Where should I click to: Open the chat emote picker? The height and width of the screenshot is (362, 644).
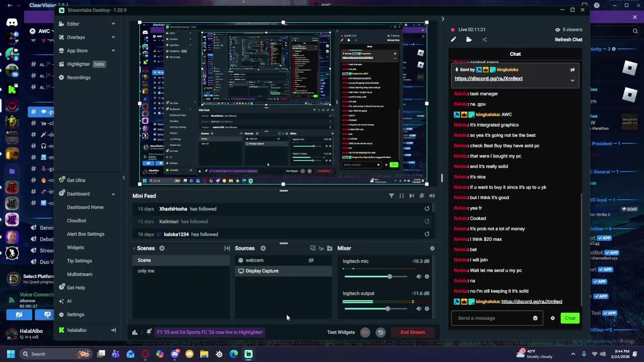pos(535,318)
